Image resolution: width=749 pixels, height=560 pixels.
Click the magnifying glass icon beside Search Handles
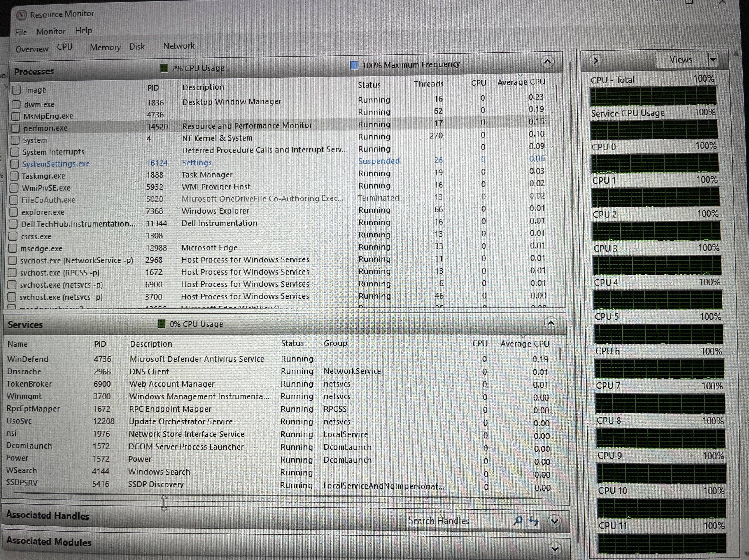[x=518, y=520]
